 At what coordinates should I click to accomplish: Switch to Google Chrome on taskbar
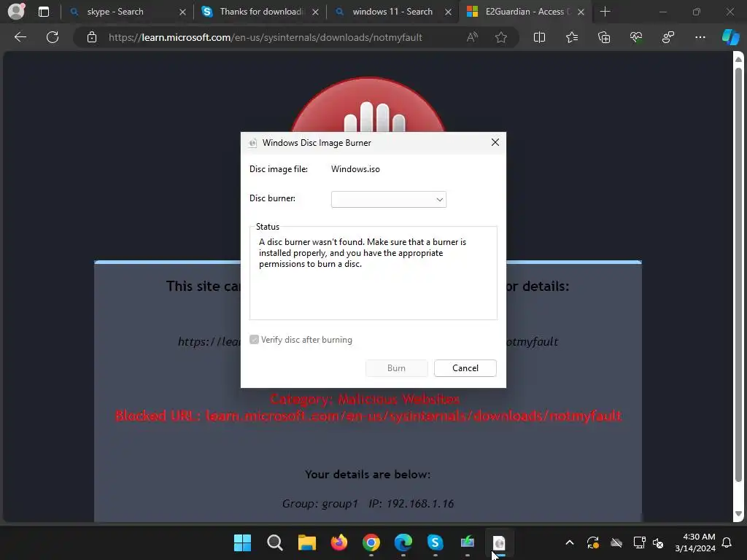coord(371,542)
